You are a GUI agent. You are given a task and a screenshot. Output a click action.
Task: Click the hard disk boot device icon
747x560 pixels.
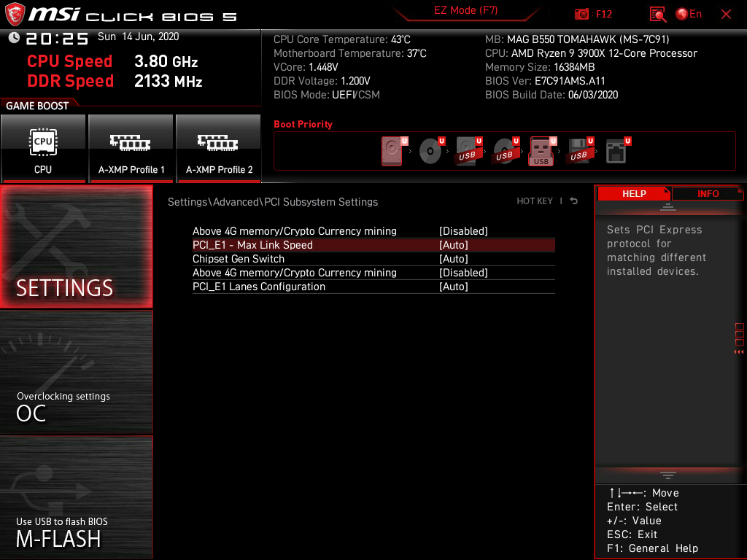point(392,151)
